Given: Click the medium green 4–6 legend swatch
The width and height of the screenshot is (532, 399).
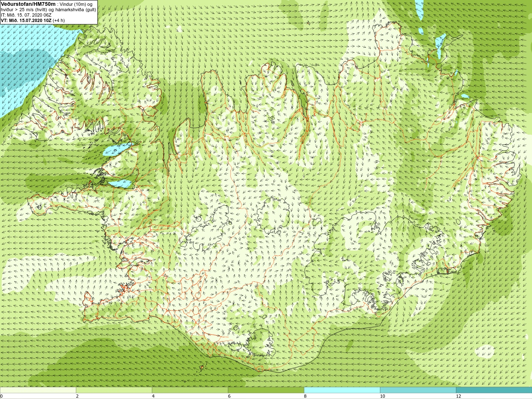Looking at the screenshot, I should click(190, 390).
